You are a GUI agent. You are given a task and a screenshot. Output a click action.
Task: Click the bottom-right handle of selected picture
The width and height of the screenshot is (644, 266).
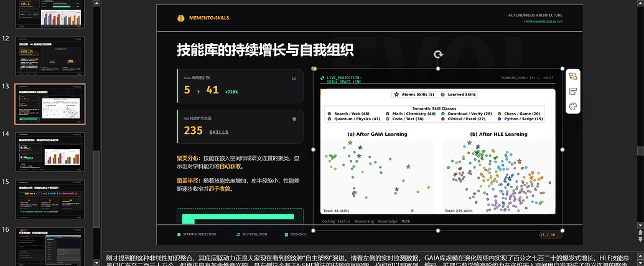pos(562,230)
